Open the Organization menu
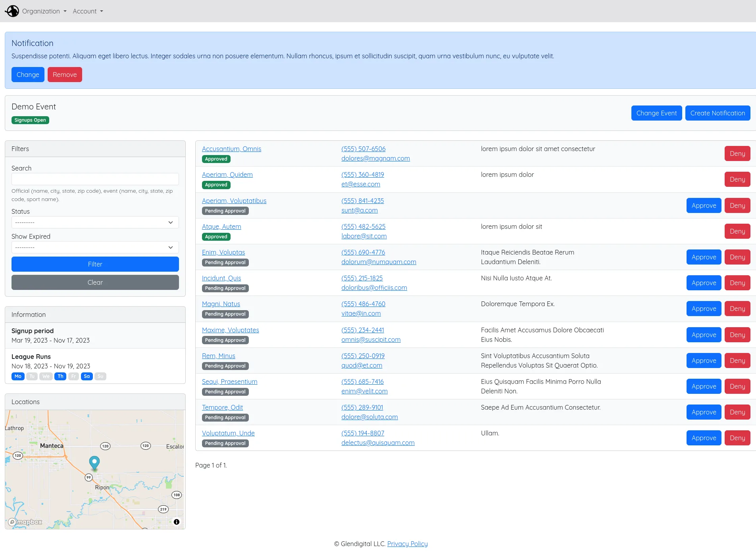This screenshot has width=756, height=558. pos(44,11)
